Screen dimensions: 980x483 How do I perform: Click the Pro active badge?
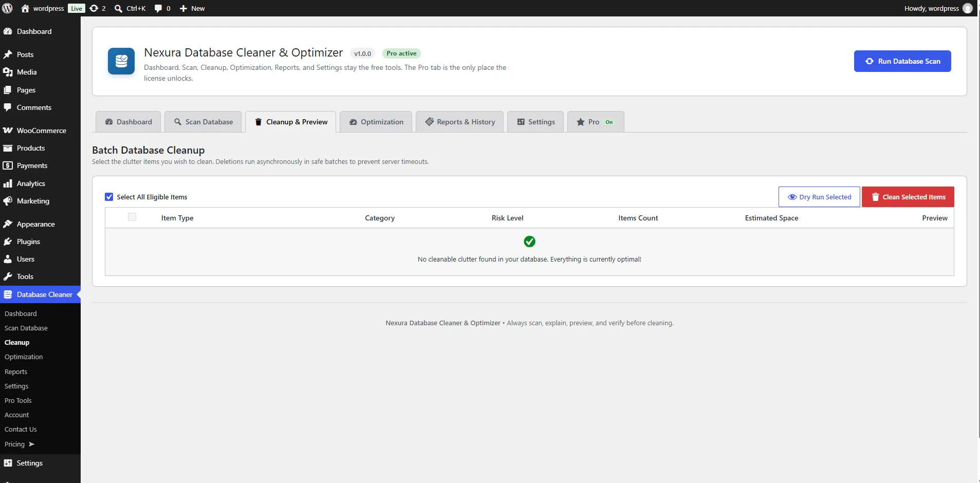(x=401, y=53)
